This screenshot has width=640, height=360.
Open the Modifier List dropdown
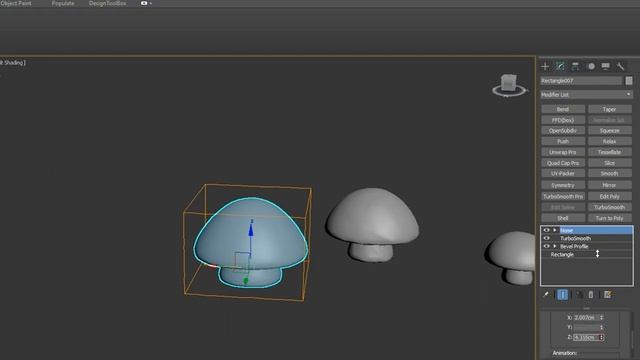[x=586, y=95]
